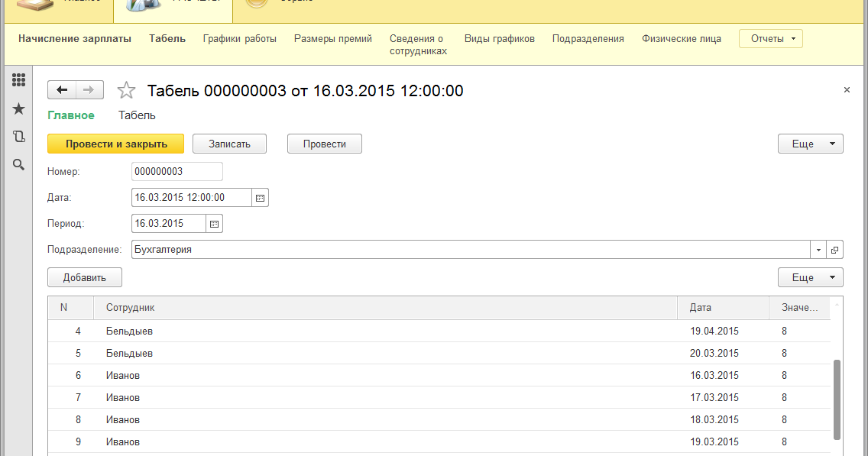Switch to Главное tab of document

(x=71, y=115)
